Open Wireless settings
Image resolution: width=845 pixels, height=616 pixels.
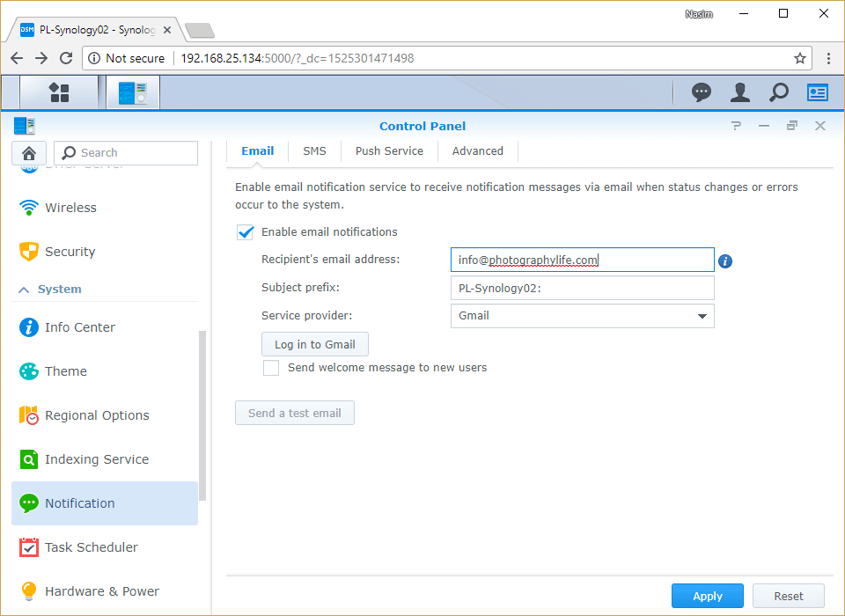[105, 208]
